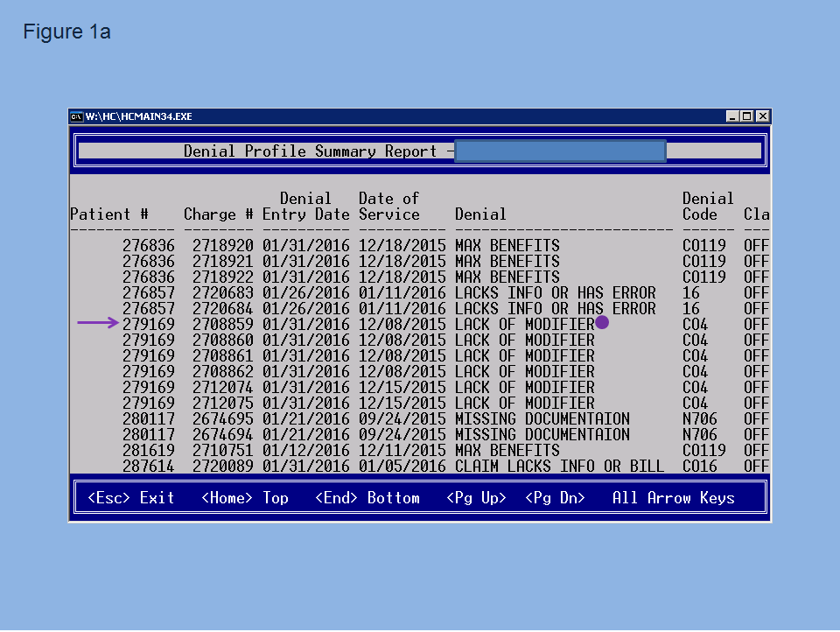Click the All Arrow Keys label
840x632 pixels.
674,498
